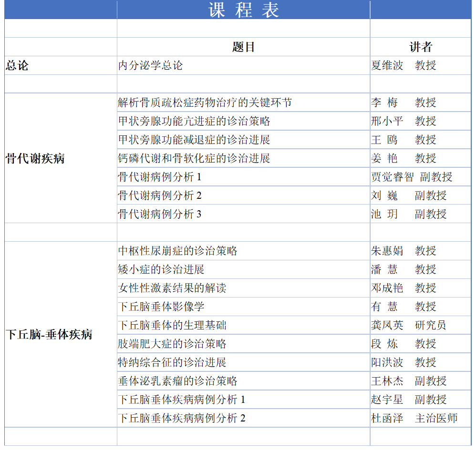
Task: Click speaker cell 夏维波 教授
Action: click(421, 66)
